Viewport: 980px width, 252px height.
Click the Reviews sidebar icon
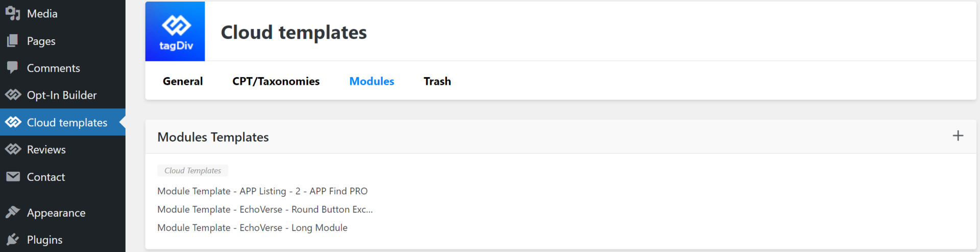coord(13,149)
